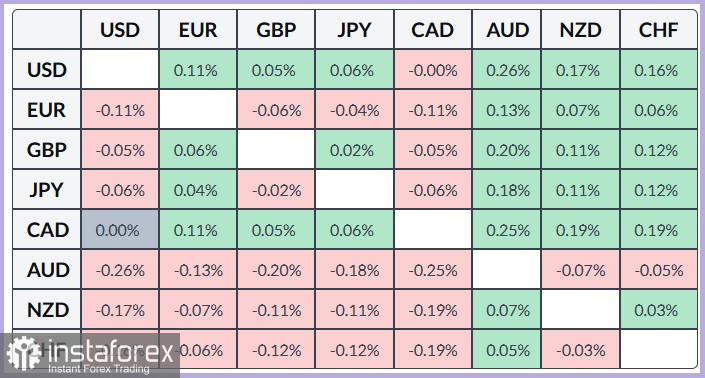Click the CAD row label
705x378 pixels.
click(47, 230)
